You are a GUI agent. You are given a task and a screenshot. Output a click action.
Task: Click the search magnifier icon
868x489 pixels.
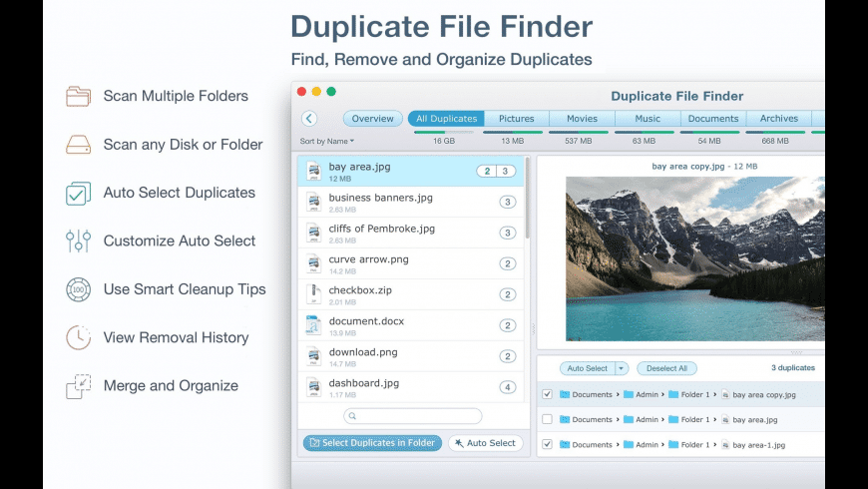352,416
